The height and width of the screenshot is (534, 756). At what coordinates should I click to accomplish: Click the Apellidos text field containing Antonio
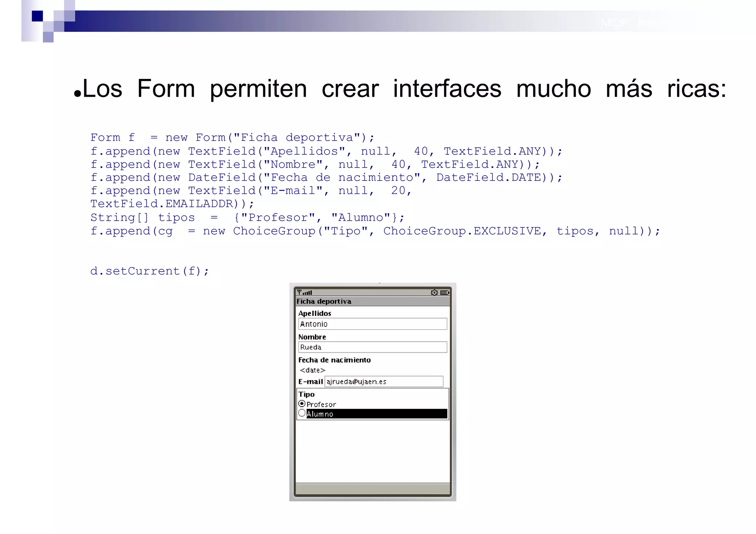coord(372,324)
